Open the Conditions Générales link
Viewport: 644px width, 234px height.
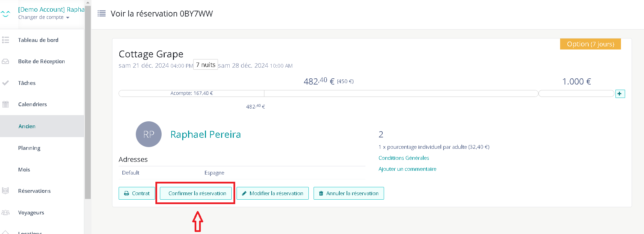tap(404, 158)
